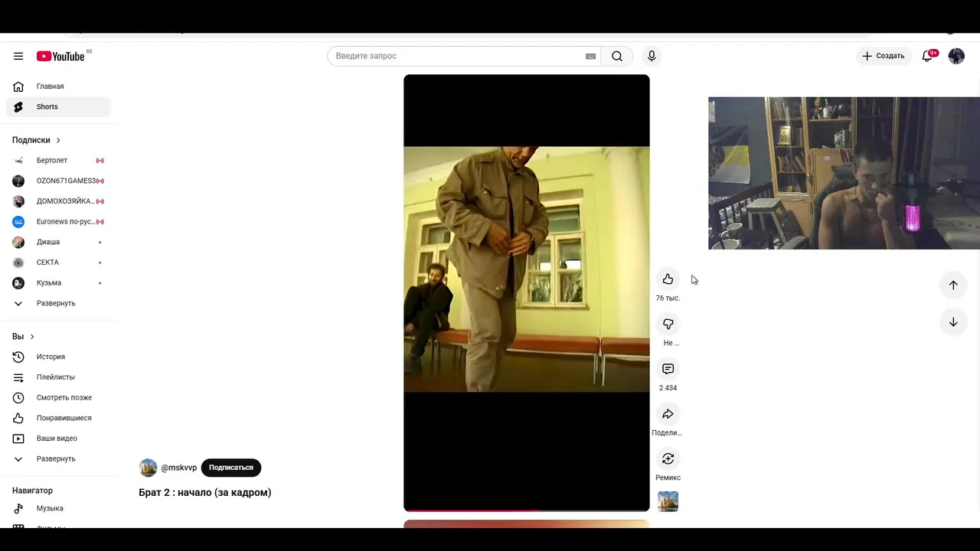Image resolution: width=980 pixels, height=551 pixels.
Task: Click the YouTube logo
Action: pos(60,56)
